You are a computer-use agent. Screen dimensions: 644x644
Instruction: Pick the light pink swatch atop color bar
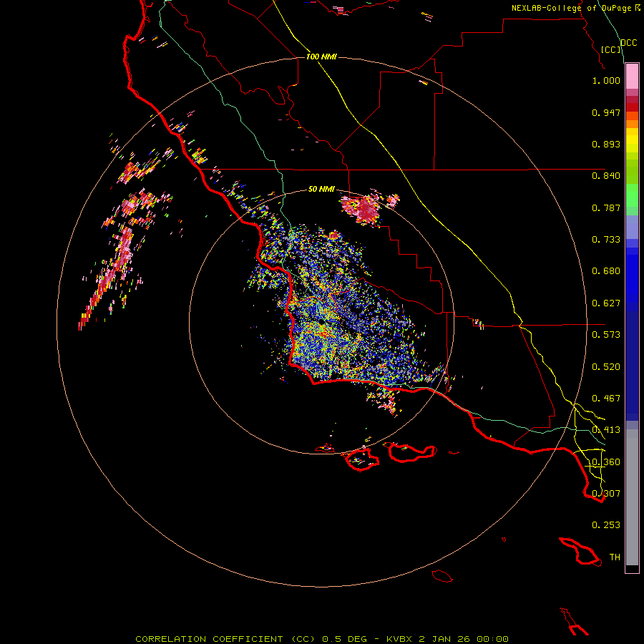pyautogui.click(x=632, y=77)
